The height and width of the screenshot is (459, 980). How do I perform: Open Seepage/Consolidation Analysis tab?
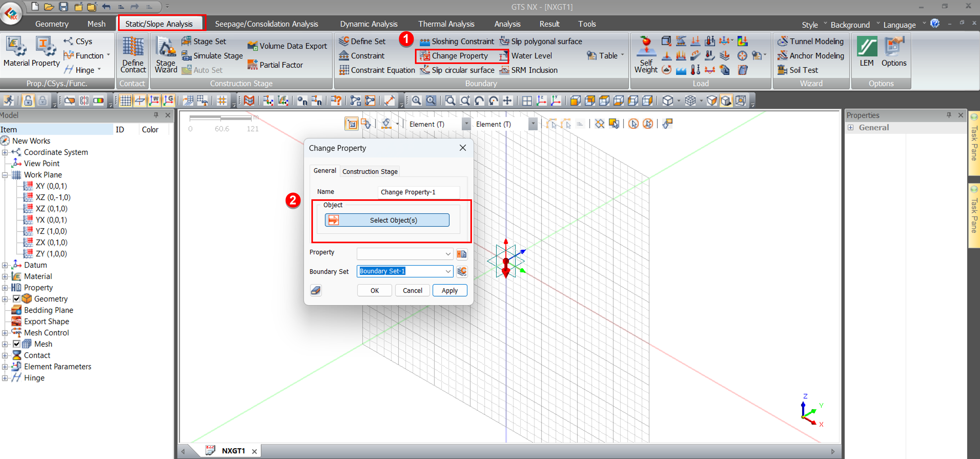point(266,24)
